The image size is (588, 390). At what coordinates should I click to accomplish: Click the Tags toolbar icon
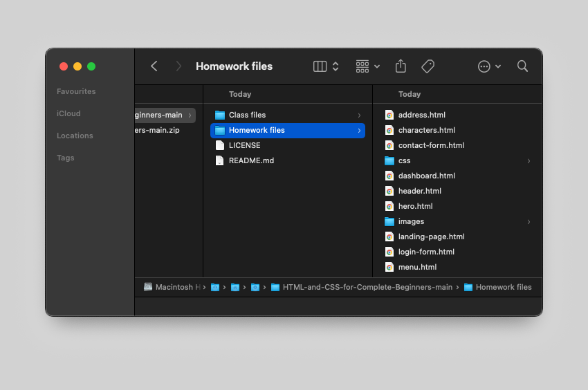tap(428, 66)
